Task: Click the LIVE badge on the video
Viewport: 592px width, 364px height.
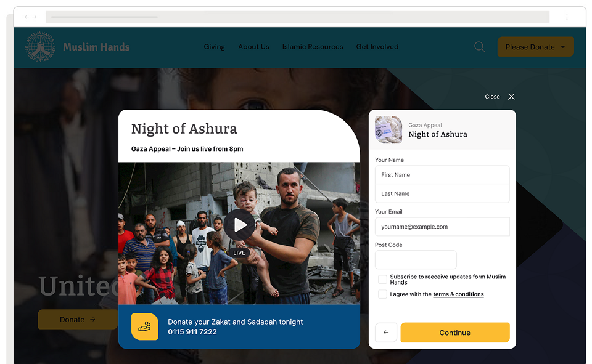Action: tap(239, 253)
